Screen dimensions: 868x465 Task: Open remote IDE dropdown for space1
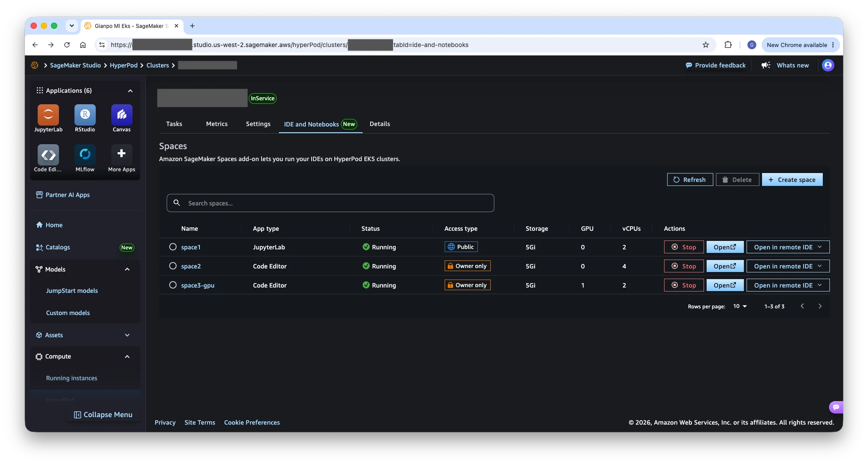(788, 247)
